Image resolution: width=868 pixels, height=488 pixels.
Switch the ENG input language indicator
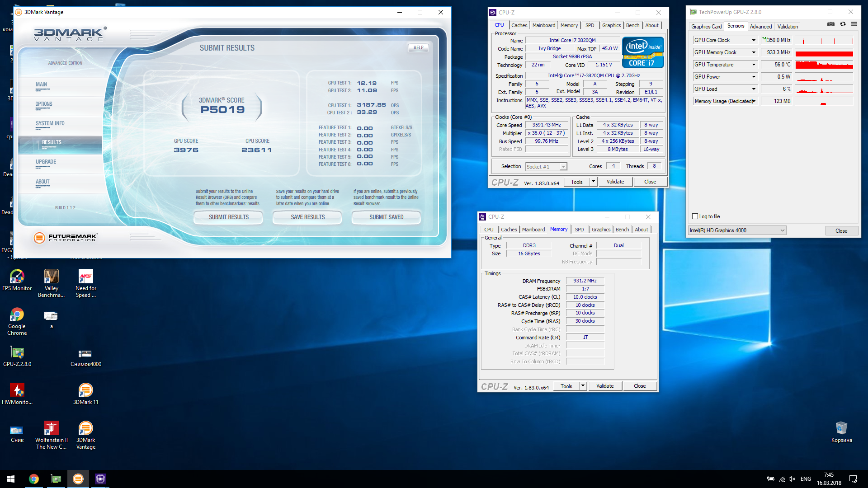[806, 479]
